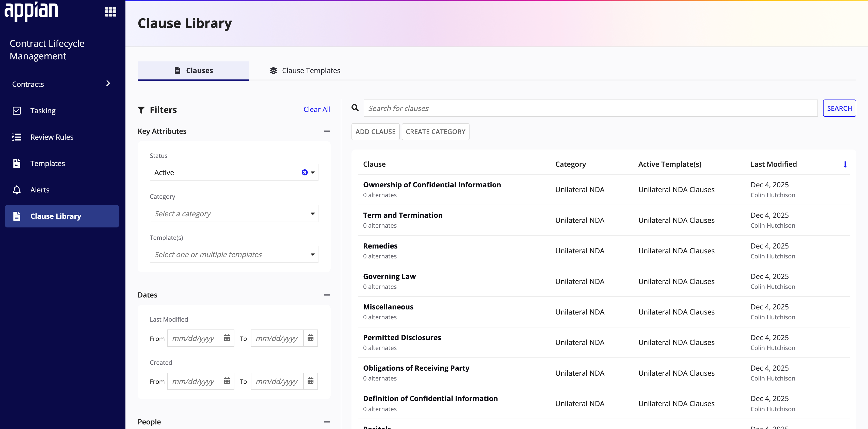
Task: Open Created To calendar picker
Action: coord(311,381)
